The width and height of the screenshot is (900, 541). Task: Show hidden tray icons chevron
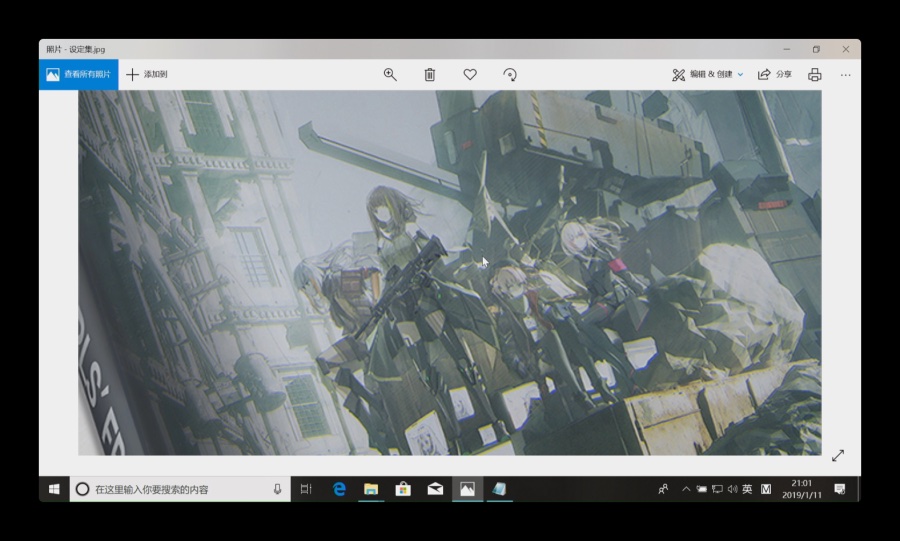pyautogui.click(x=686, y=489)
